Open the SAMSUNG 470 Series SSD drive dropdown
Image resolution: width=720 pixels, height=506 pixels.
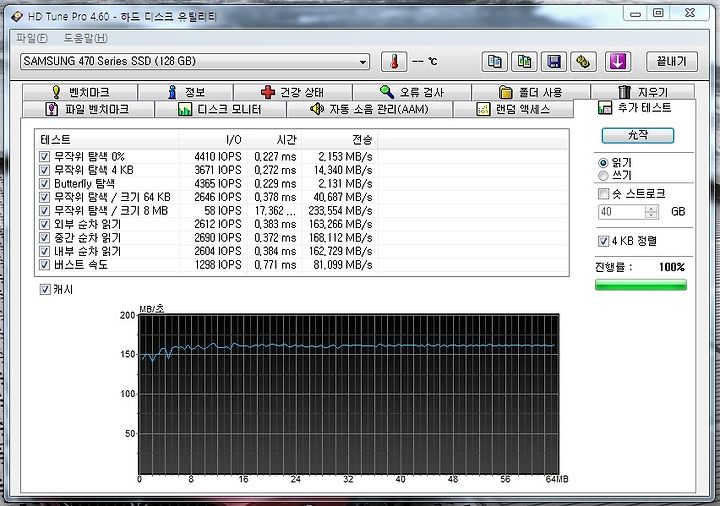click(x=195, y=62)
